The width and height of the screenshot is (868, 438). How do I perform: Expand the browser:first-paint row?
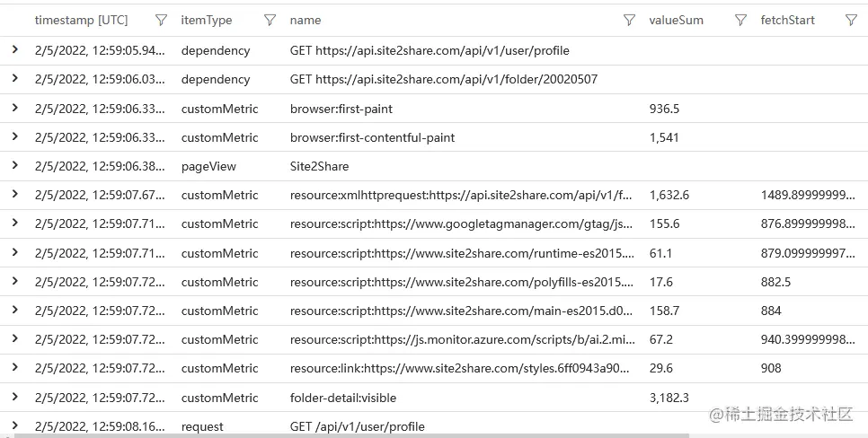coord(15,108)
